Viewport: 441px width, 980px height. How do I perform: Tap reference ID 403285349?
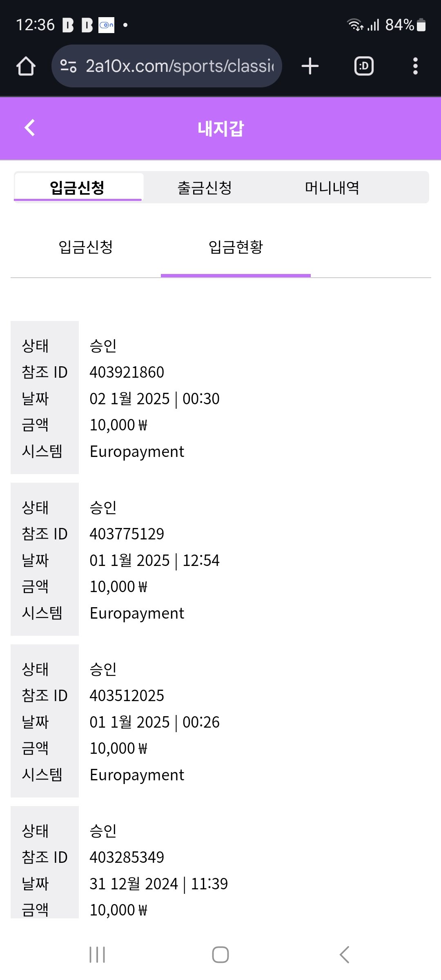(x=127, y=857)
